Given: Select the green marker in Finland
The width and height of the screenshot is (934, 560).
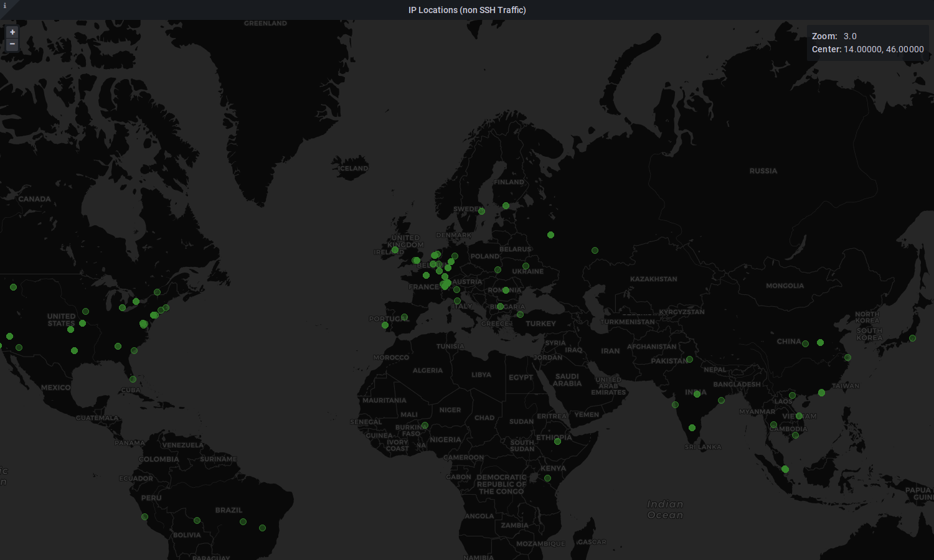Looking at the screenshot, I should (506, 205).
